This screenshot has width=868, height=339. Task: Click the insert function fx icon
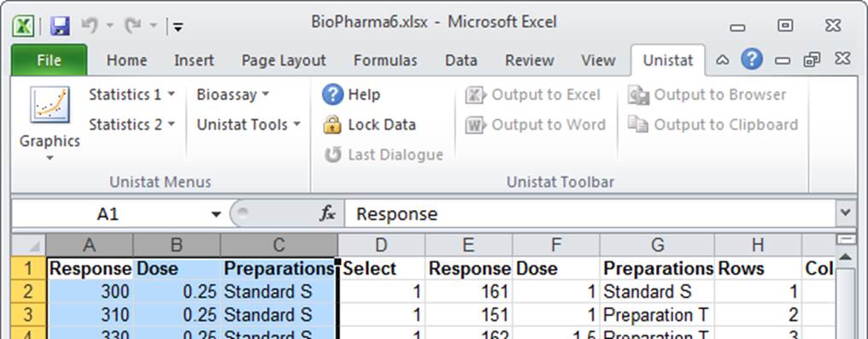click(327, 213)
